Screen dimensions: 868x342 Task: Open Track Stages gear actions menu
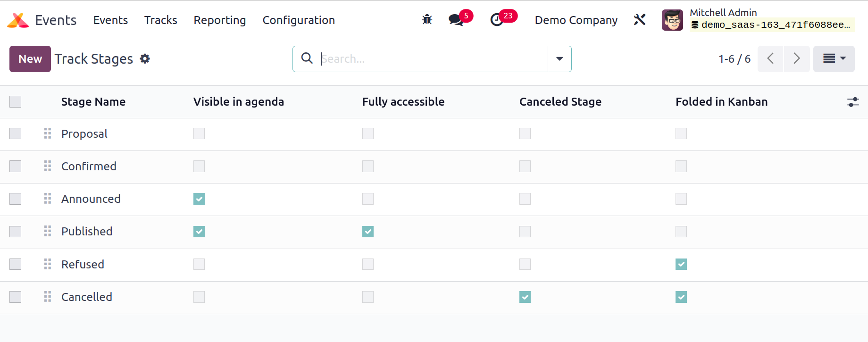coord(145,58)
